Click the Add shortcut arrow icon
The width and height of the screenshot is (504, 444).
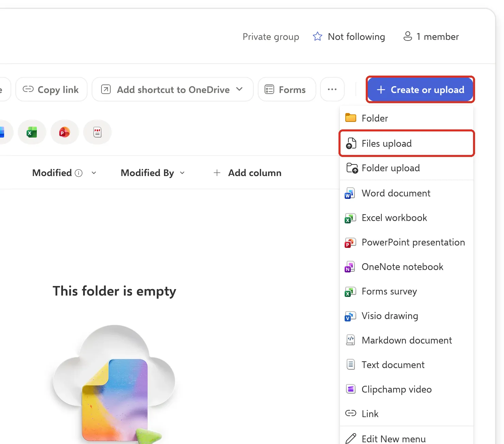[106, 89]
